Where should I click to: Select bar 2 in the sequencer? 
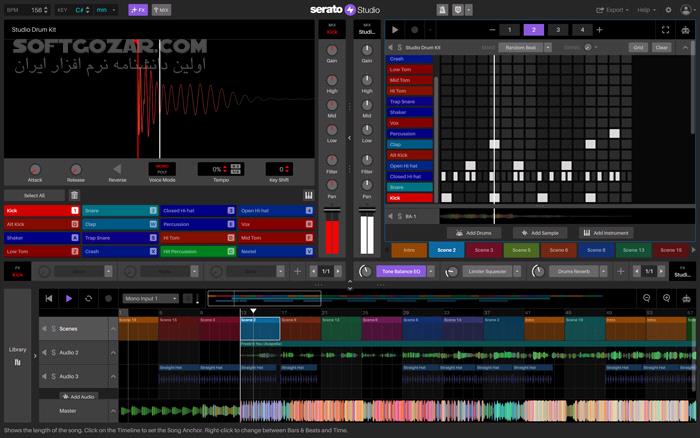(533, 30)
